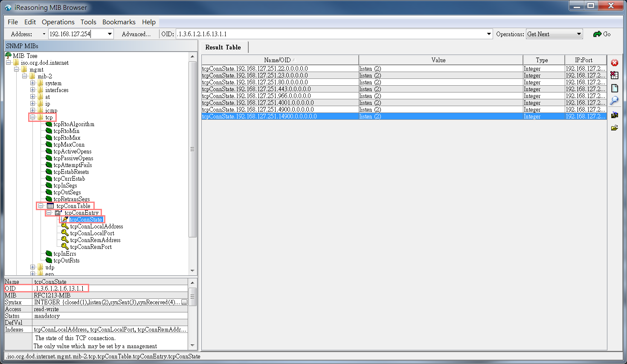
Task: Click the MIB Tree globe icon
Action: pyautogui.click(x=8, y=55)
